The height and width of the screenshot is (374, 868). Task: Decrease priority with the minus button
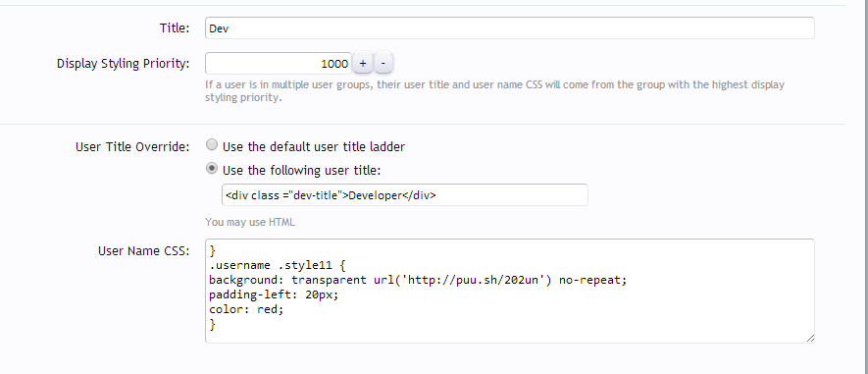(x=383, y=63)
